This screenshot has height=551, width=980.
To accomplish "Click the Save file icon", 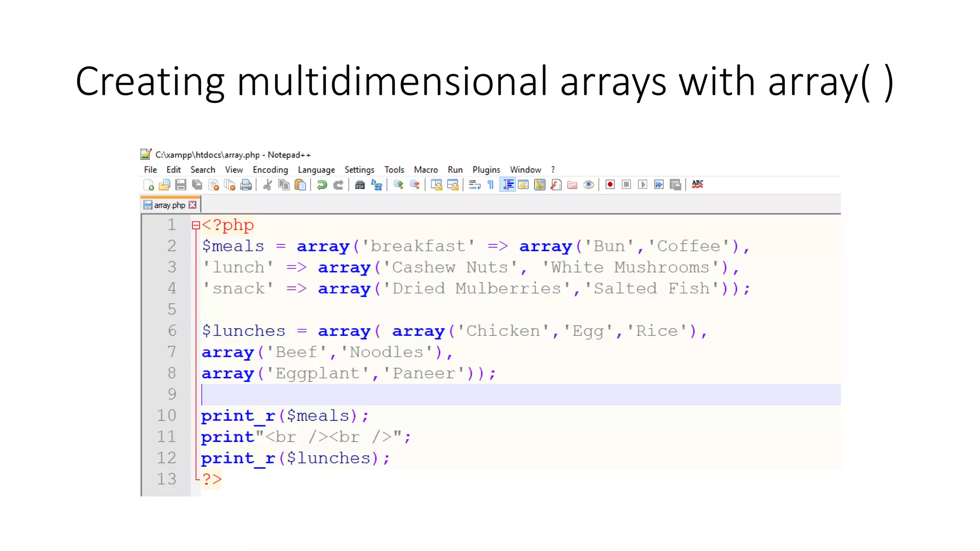I will tap(180, 185).
